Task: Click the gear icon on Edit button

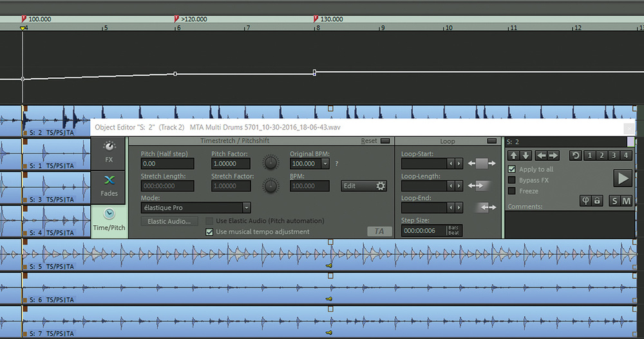Action: tap(381, 186)
